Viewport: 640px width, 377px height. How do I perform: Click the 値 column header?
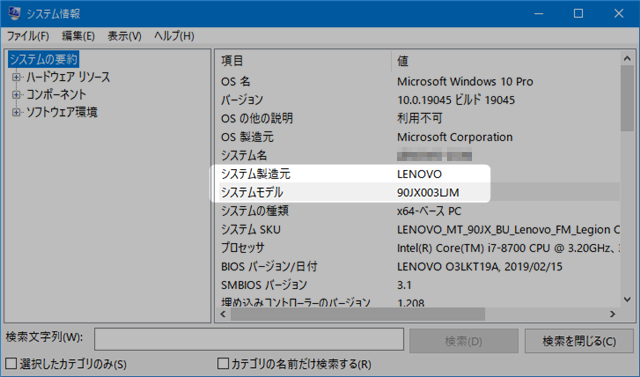coord(506,61)
